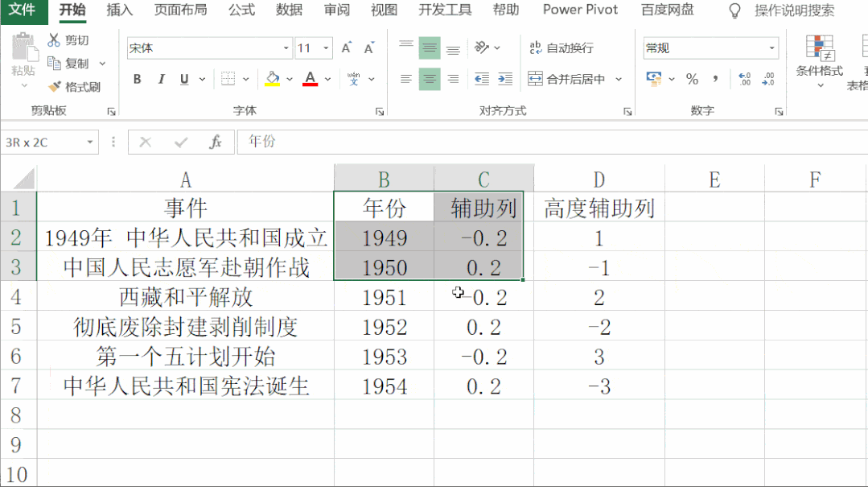Image resolution: width=868 pixels, height=487 pixels.
Task: Switch to the 插入 Insert tab
Action: click(119, 10)
